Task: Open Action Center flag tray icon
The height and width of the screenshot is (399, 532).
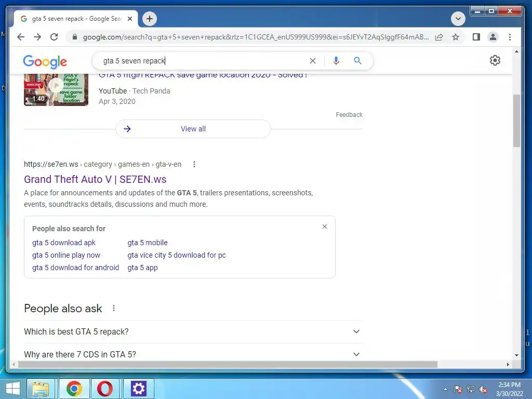Action: pos(458,389)
